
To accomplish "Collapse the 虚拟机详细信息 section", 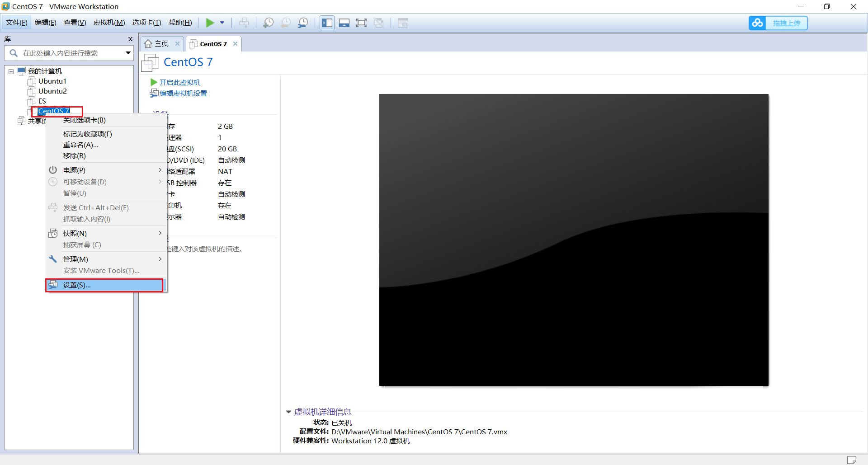I will tap(288, 412).
